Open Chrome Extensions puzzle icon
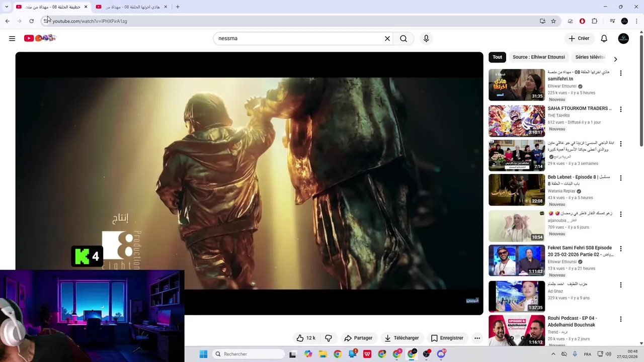Viewport: 644px width, 362px height. click(x=595, y=21)
